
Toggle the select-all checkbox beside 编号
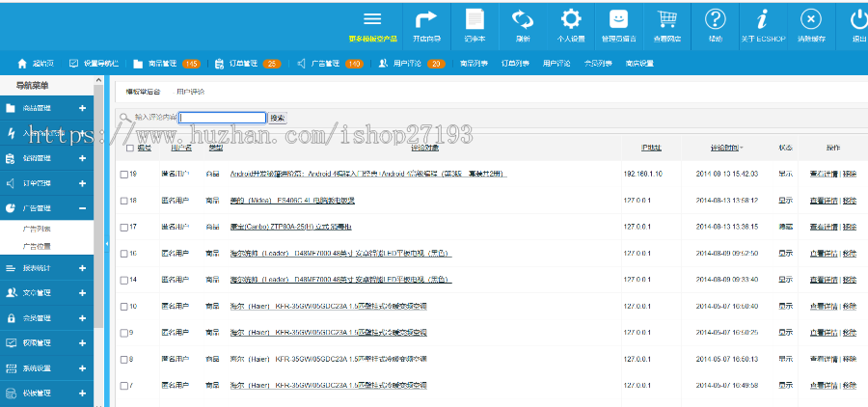[129, 148]
